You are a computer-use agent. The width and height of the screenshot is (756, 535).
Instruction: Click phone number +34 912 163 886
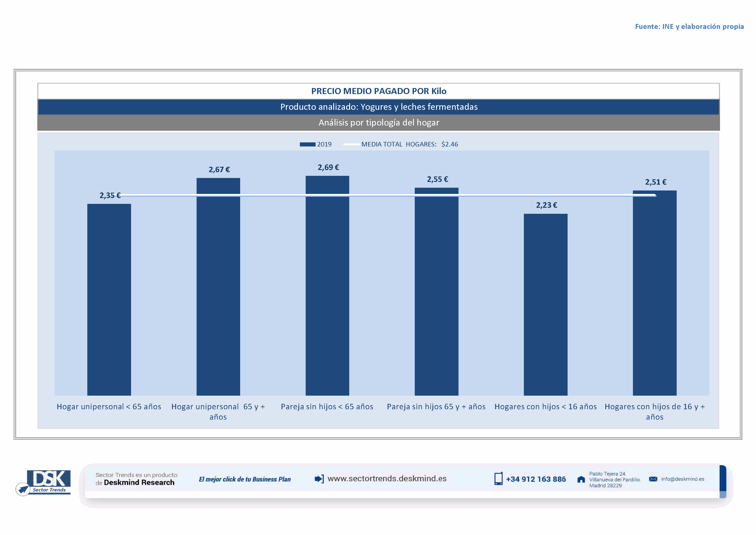tap(536, 479)
